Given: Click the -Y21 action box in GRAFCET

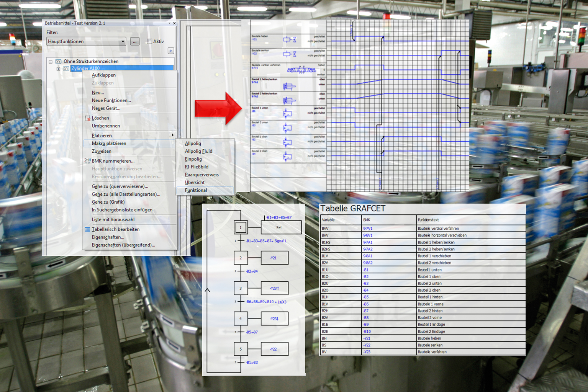Looking at the screenshot, I should point(274,258).
